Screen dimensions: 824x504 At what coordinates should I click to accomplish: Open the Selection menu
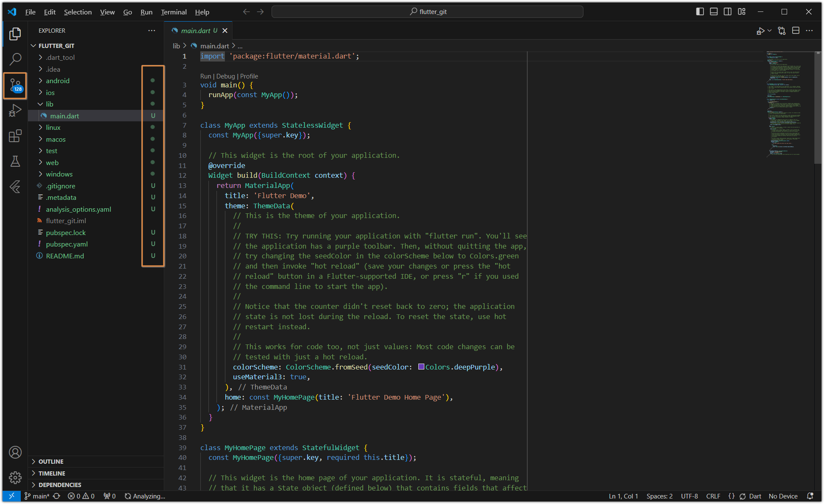click(x=78, y=12)
